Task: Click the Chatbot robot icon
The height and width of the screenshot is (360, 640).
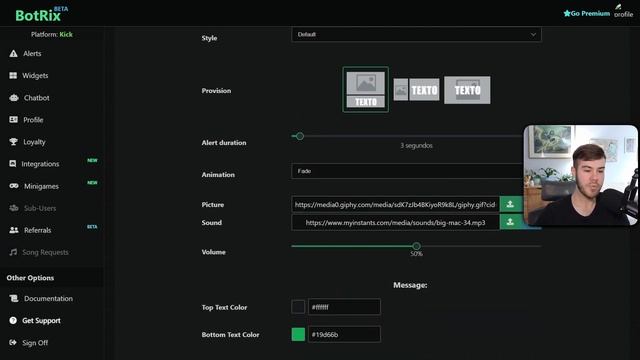Action: click(x=14, y=98)
